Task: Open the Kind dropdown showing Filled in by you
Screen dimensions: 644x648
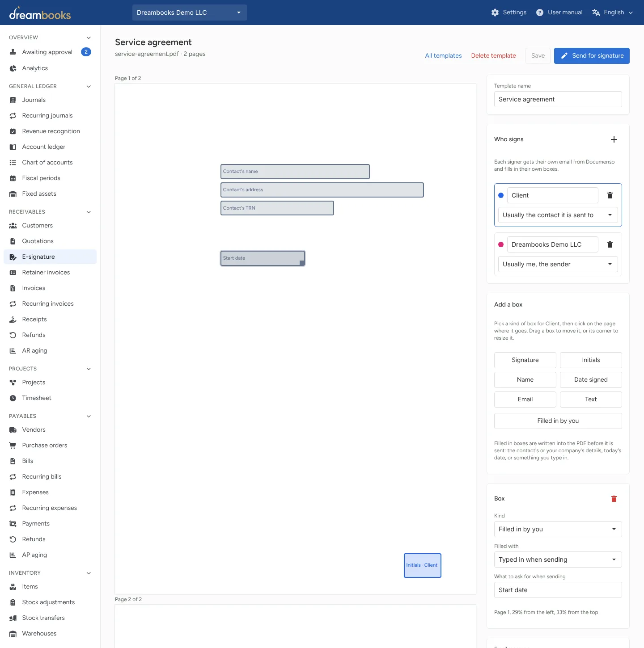Action: (x=558, y=529)
